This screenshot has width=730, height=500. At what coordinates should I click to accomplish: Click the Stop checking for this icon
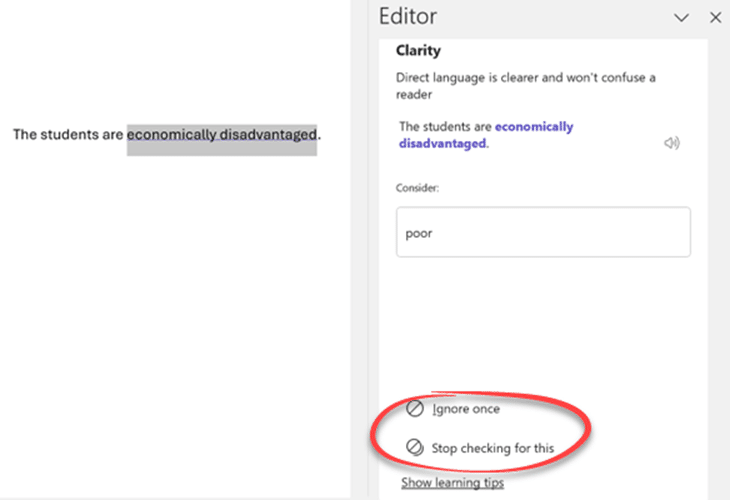tap(414, 447)
